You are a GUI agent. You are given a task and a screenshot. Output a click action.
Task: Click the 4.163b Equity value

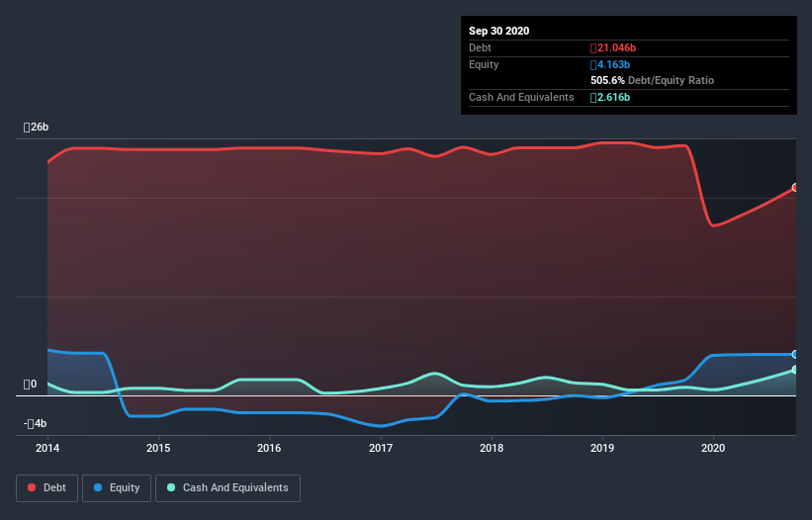click(610, 64)
